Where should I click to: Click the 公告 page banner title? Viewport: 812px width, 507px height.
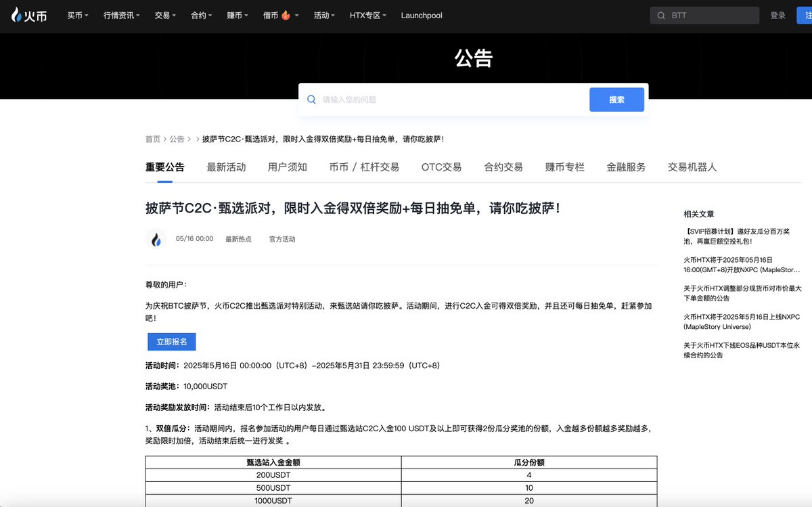474,58
